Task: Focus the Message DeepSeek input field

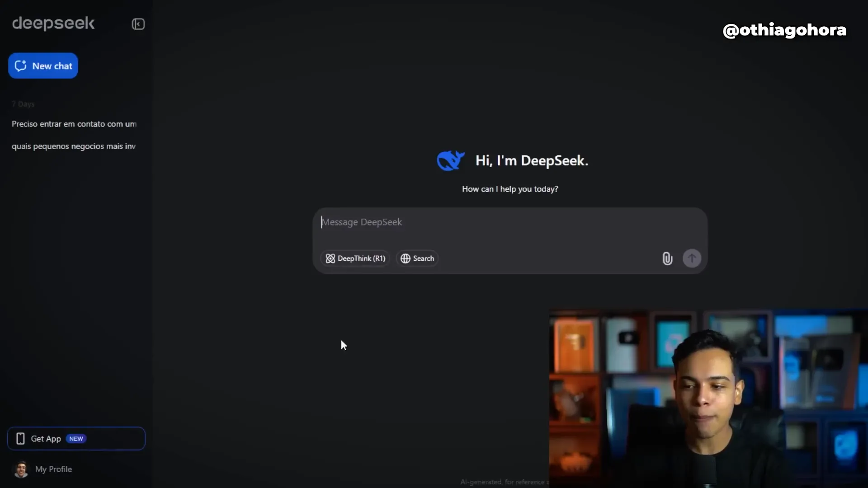Action: point(509,222)
